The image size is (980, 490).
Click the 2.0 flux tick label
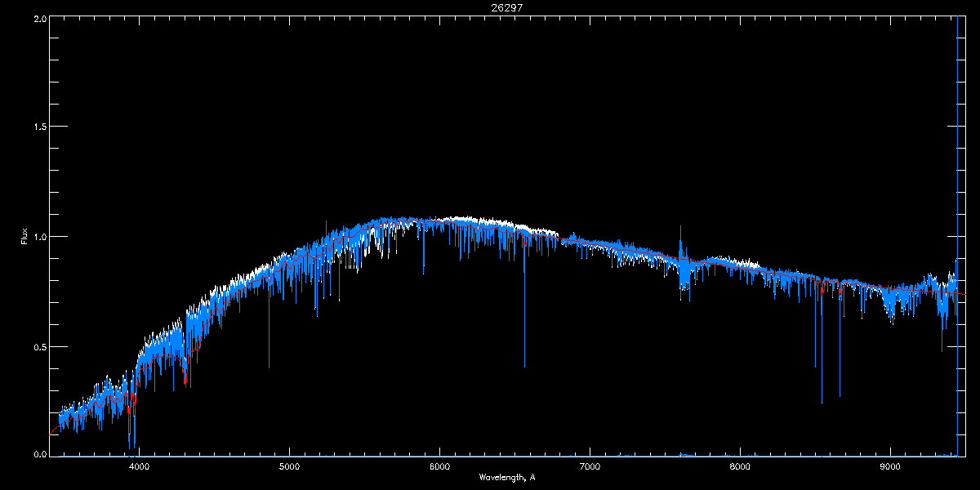tap(39, 18)
